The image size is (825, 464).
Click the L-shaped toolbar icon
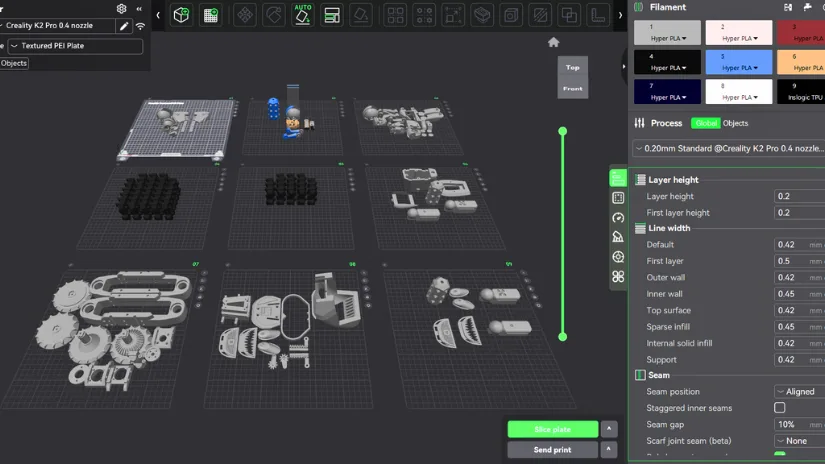[x=598, y=15]
